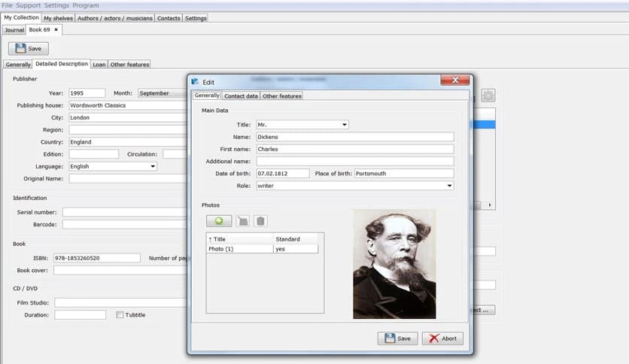Click Save in the Edit dialog

click(x=397, y=338)
